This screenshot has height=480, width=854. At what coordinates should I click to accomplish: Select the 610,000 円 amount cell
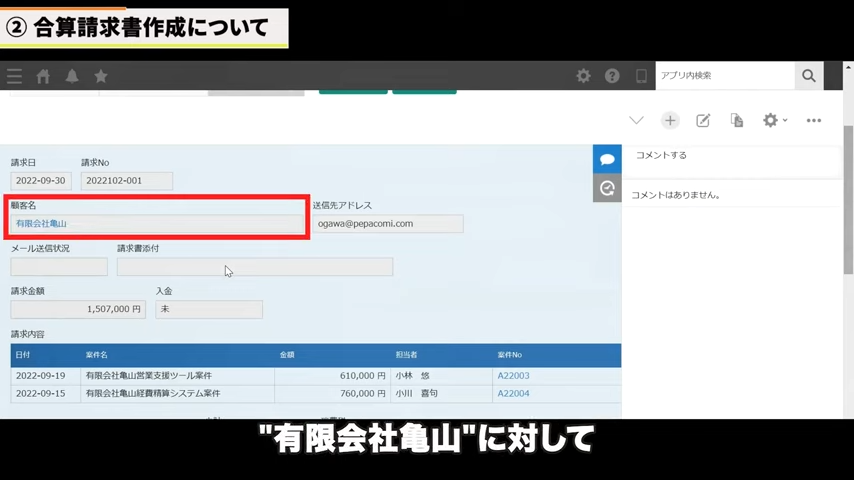(332, 376)
